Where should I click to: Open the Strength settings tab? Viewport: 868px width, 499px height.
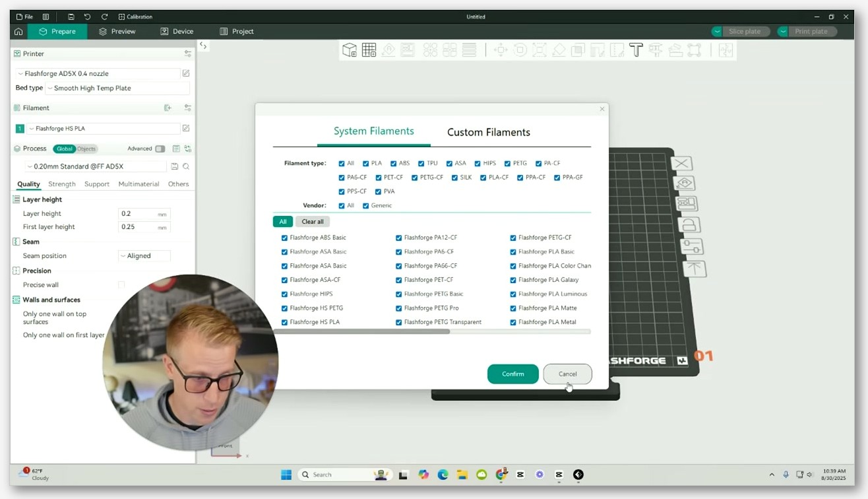62,184
